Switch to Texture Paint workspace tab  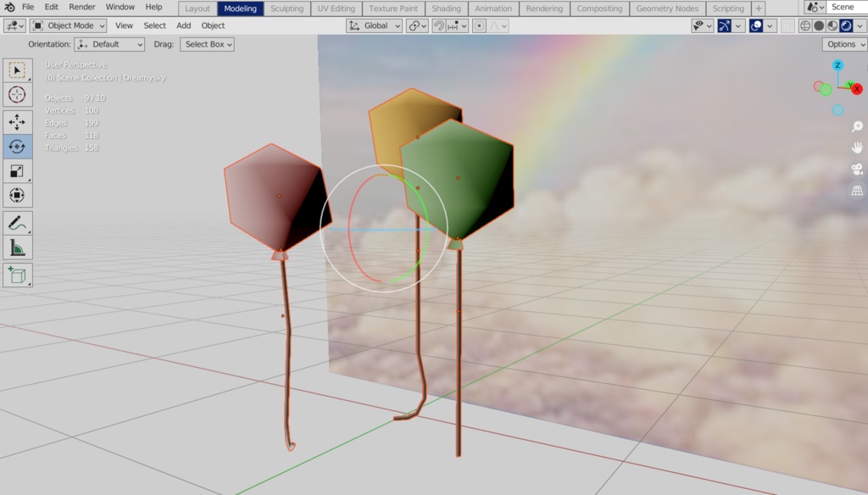[393, 8]
